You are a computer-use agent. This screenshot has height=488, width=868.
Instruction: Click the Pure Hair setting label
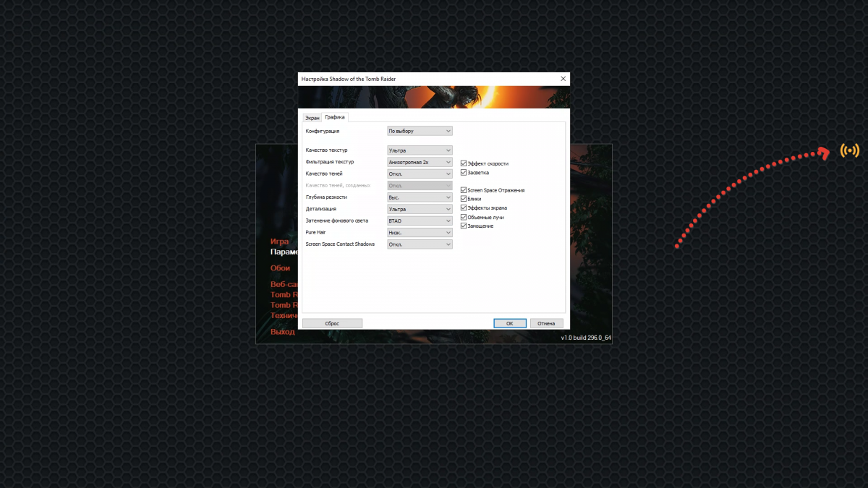point(316,233)
